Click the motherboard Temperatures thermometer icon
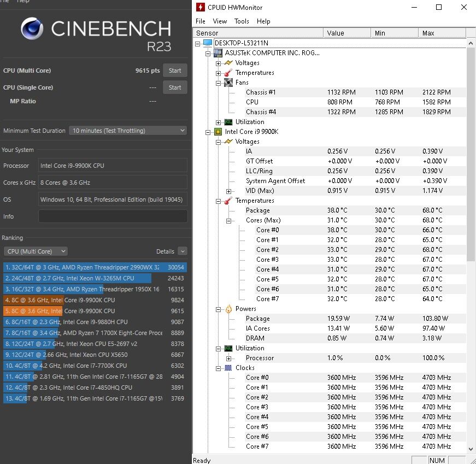Screen dimensions: 476x464 tap(228, 73)
